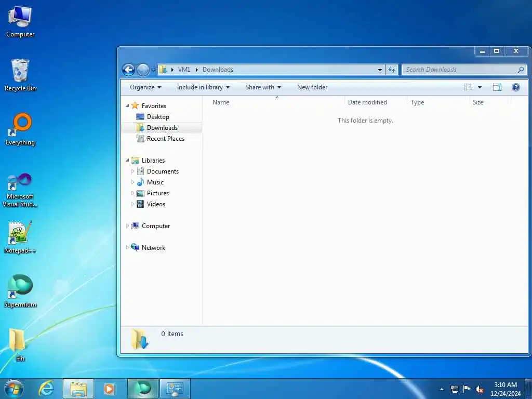The height and width of the screenshot is (399, 532).
Task: Collapse the Favorites group
Action: point(127,106)
